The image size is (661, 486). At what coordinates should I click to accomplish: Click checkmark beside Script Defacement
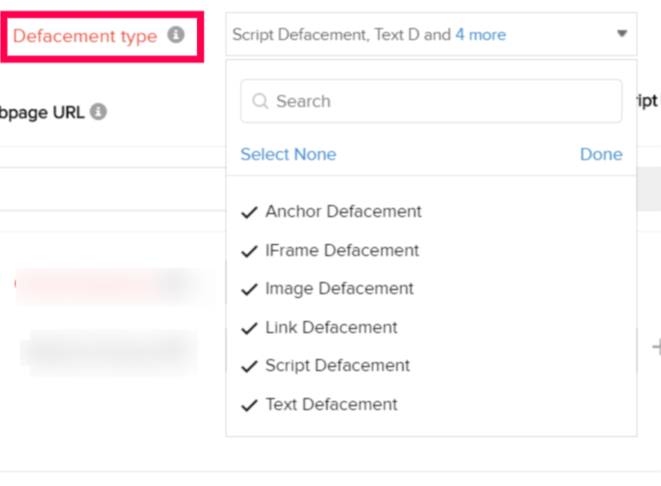click(x=250, y=366)
